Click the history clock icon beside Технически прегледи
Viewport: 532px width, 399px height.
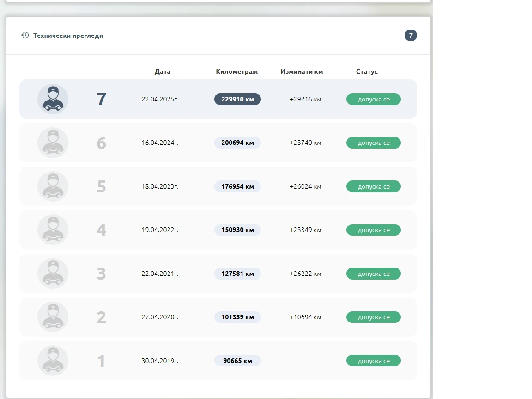point(25,36)
